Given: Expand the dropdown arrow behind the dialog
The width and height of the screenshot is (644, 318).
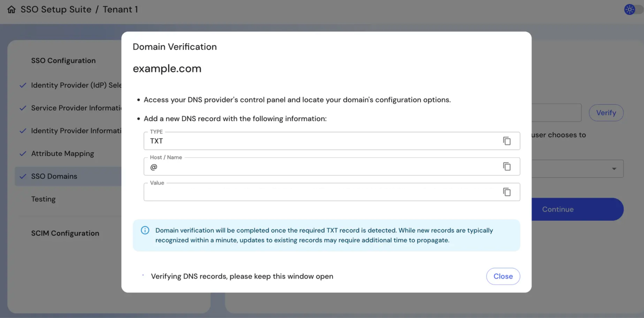Looking at the screenshot, I should [x=614, y=169].
